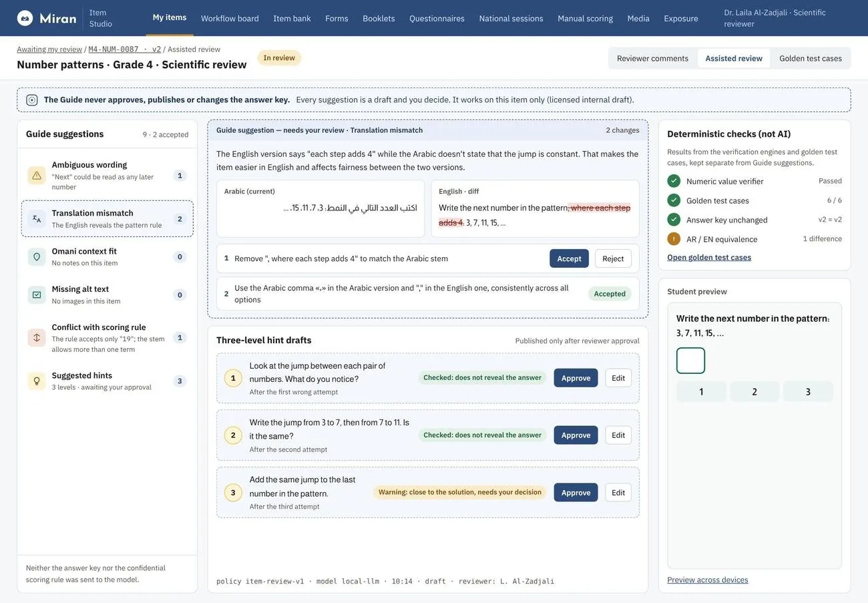
Task: Click AR / EN equivalence warning icon
Action: (x=674, y=239)
